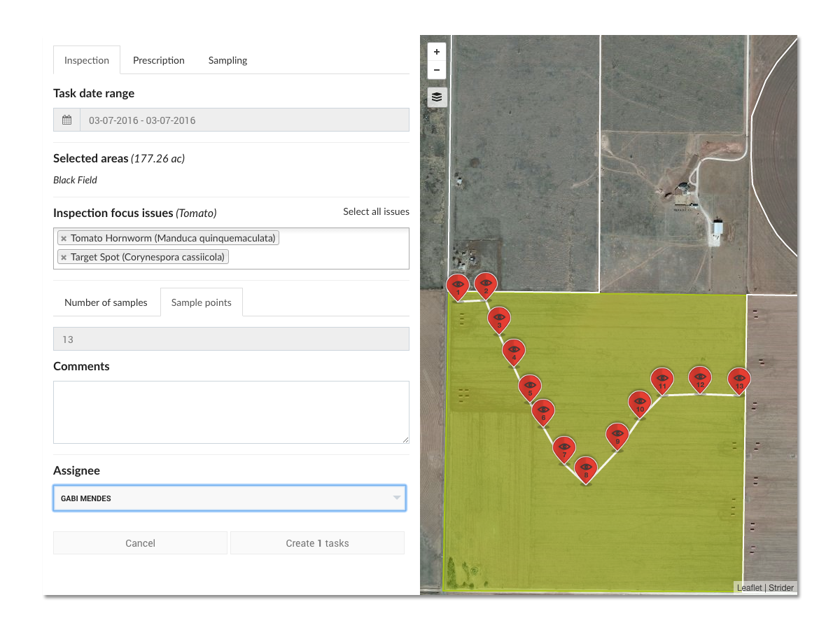Viewport: 840px width, 630px height.
Task: Select sample point marker 6
Action: coord(543,413)
